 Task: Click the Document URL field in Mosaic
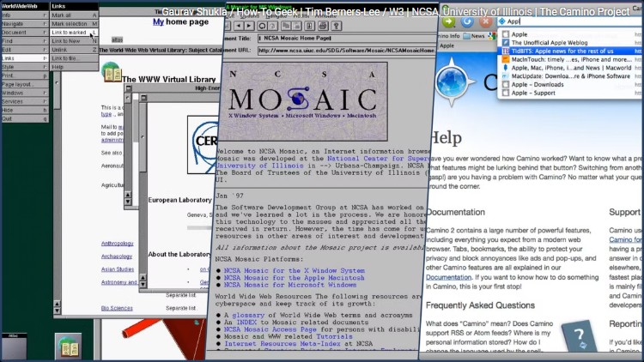(x=346, y=51)
